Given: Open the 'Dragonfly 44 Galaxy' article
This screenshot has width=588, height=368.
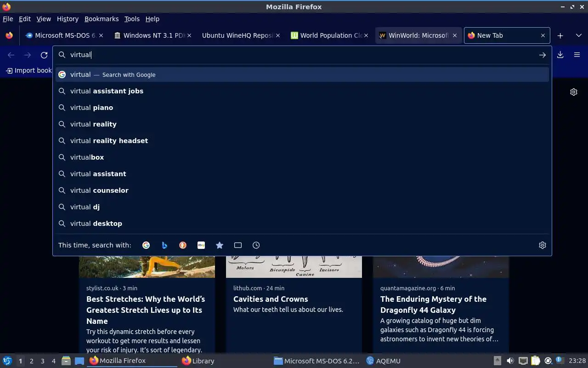Looking at the screenshot, I should point(433,305).
